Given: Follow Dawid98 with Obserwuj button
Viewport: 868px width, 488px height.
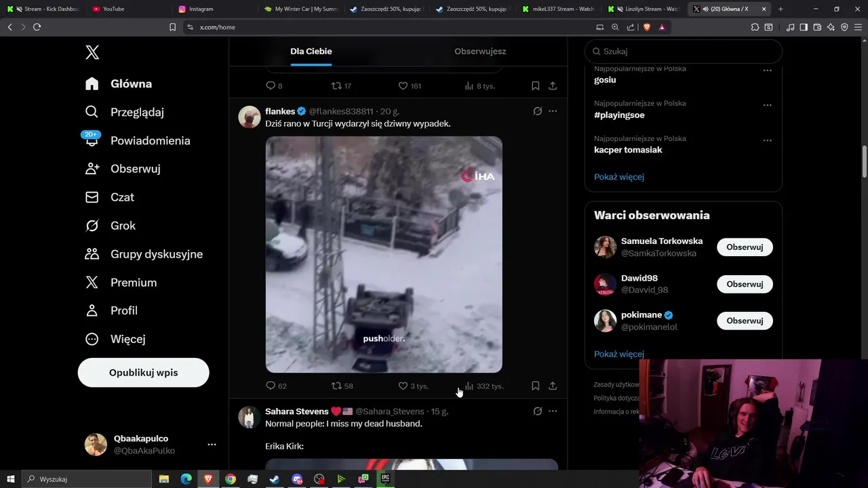Looking at the screenshot, I should 745,284.
